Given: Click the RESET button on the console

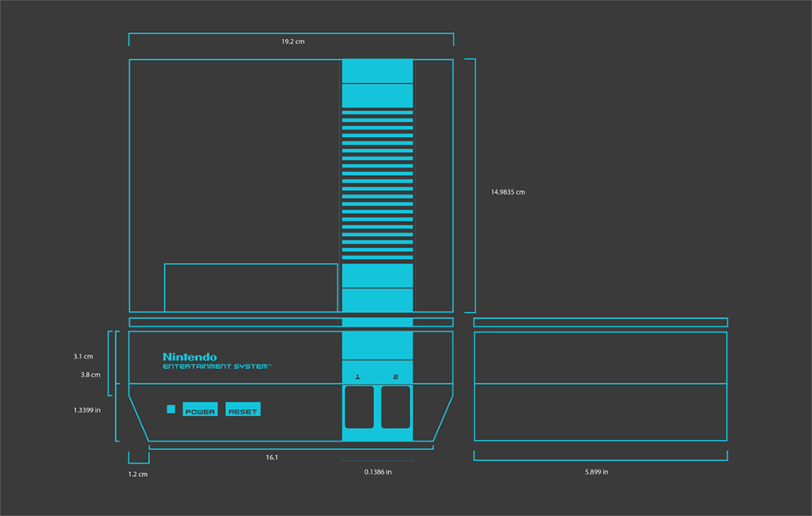Looking at the screenshot, I should (x=243, y=409).
